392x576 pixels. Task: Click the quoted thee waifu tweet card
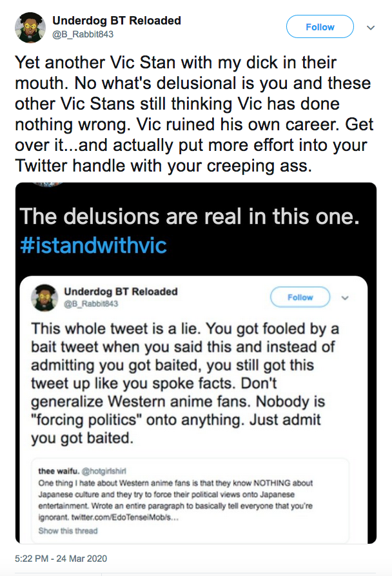190,501
